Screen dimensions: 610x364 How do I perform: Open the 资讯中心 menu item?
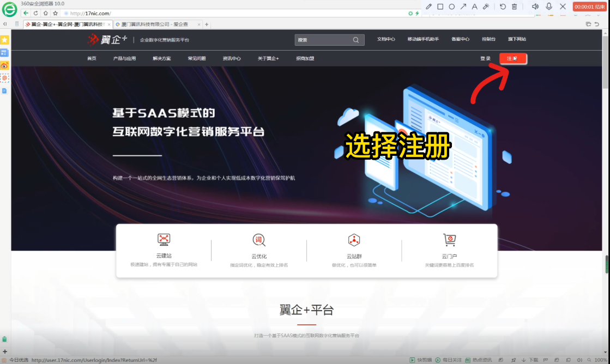tap(232, 59)
